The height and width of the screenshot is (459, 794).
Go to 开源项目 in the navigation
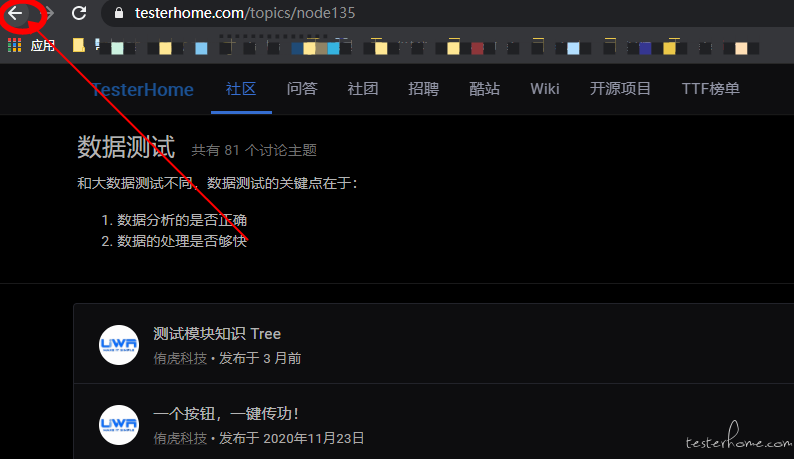tap(620, 89)
